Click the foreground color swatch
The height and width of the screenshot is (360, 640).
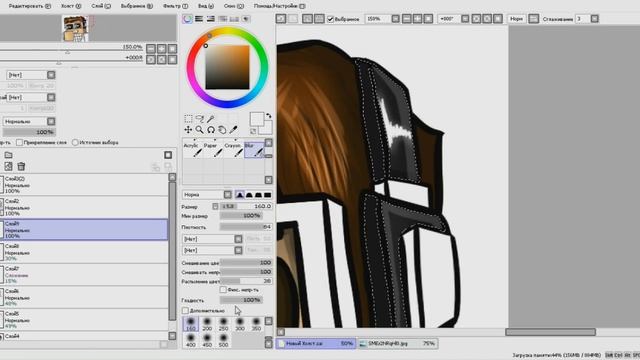(257, 119)
